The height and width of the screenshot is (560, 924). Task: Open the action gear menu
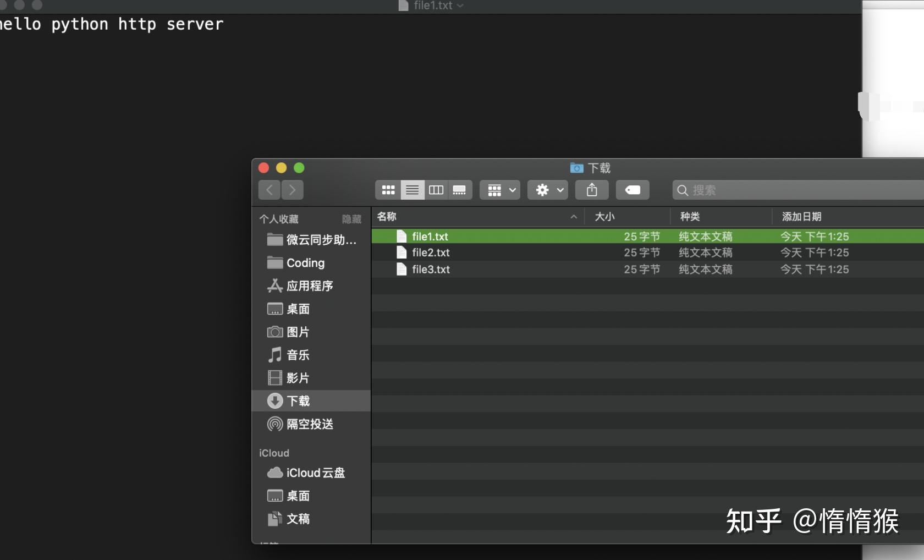[547, 190]
